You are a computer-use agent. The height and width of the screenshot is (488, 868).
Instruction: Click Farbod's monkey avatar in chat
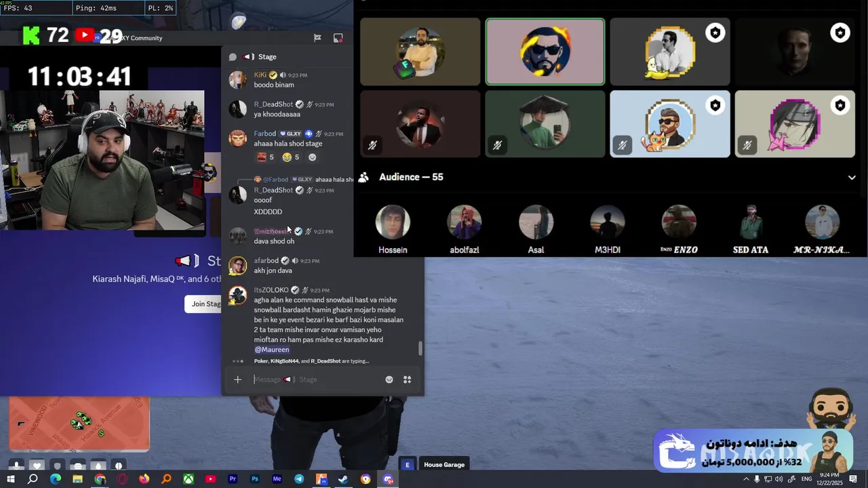(237, 138)
